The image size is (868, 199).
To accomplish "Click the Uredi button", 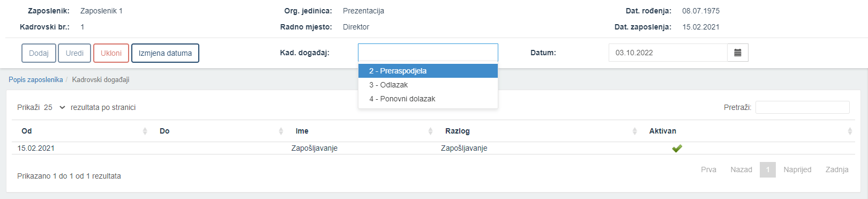I will (74, 53).
